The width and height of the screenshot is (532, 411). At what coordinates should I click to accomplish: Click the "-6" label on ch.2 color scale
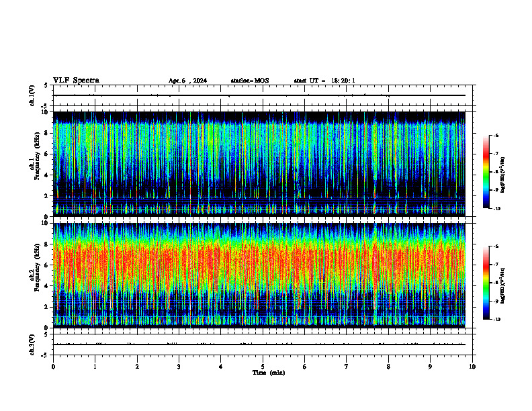[496, 246]
